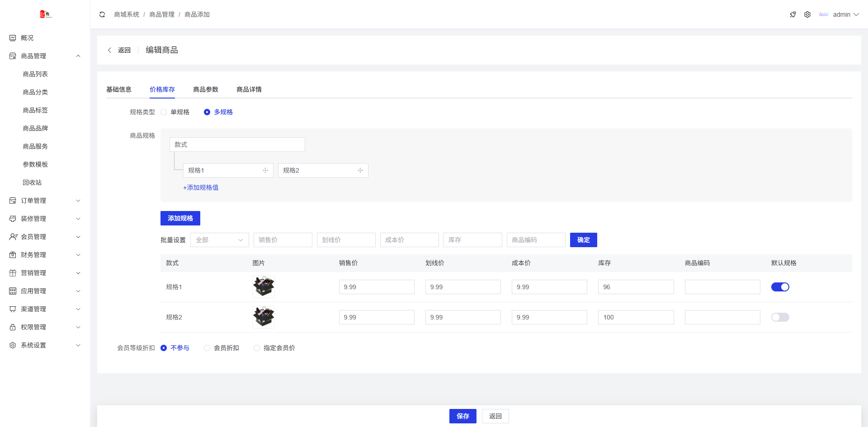Click the drag handle of 规格2
868x427 pixels.
click(360, 170)
